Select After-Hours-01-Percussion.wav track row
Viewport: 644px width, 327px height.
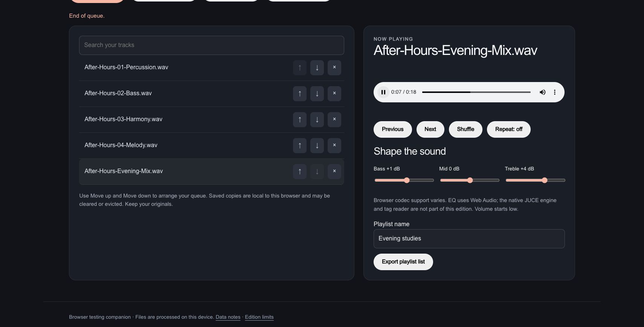pos(212,68)
